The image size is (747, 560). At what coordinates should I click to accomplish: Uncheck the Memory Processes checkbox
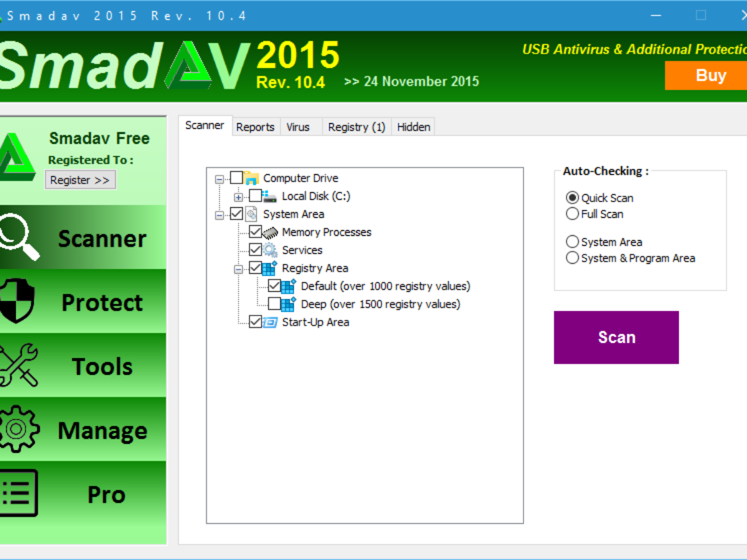255,232
